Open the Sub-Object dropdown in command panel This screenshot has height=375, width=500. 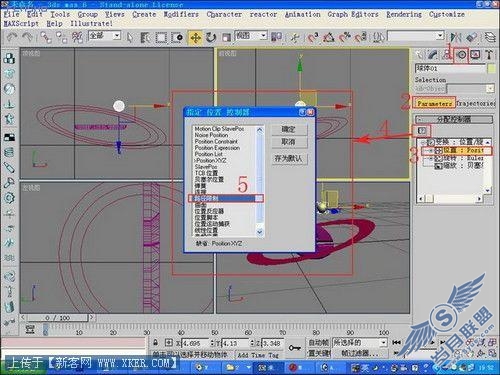coord(489,89)
